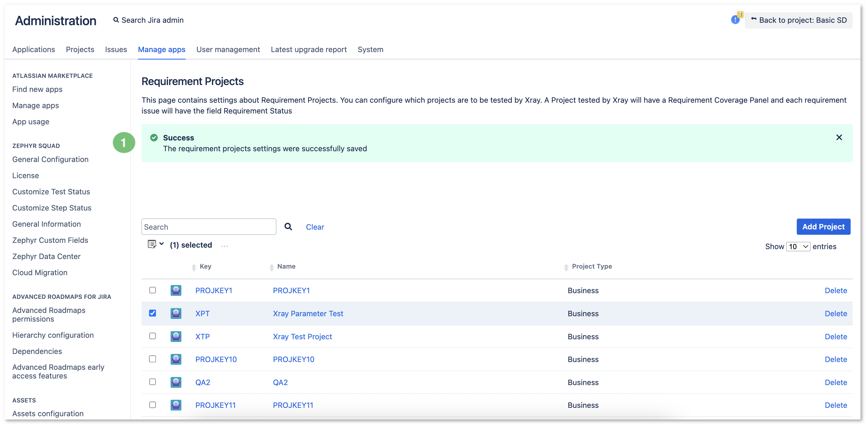Screen dimensions: 868x427
Task: Check the PROJKEY10 row checkbox
Action: click(x=153, y=359)
